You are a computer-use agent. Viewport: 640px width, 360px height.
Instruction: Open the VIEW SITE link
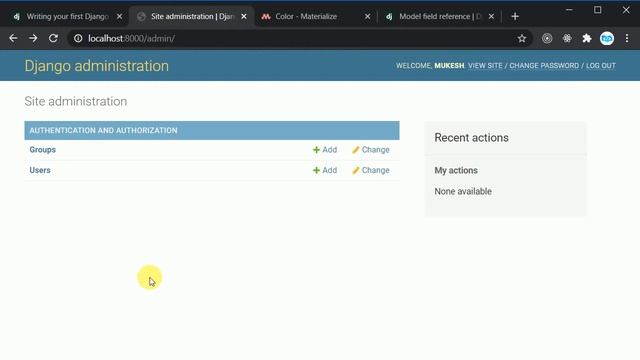tap(485, 66)
